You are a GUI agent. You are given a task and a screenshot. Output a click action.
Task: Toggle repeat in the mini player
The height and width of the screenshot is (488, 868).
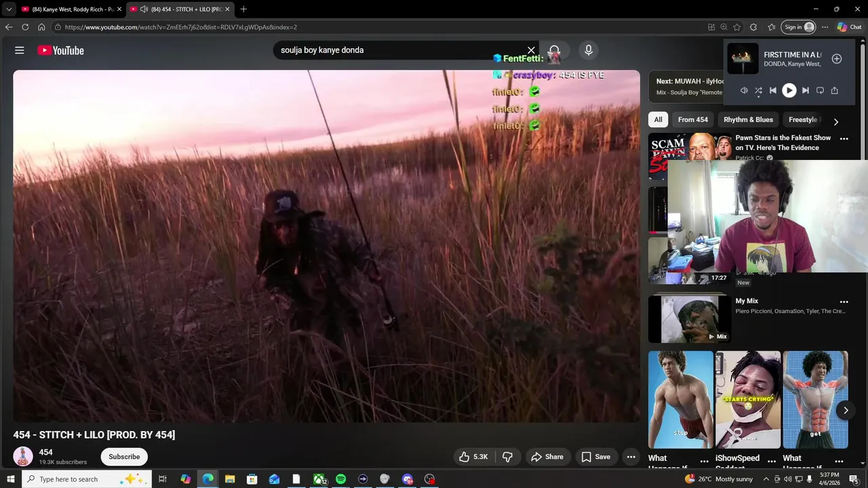[x=820, y=90]
